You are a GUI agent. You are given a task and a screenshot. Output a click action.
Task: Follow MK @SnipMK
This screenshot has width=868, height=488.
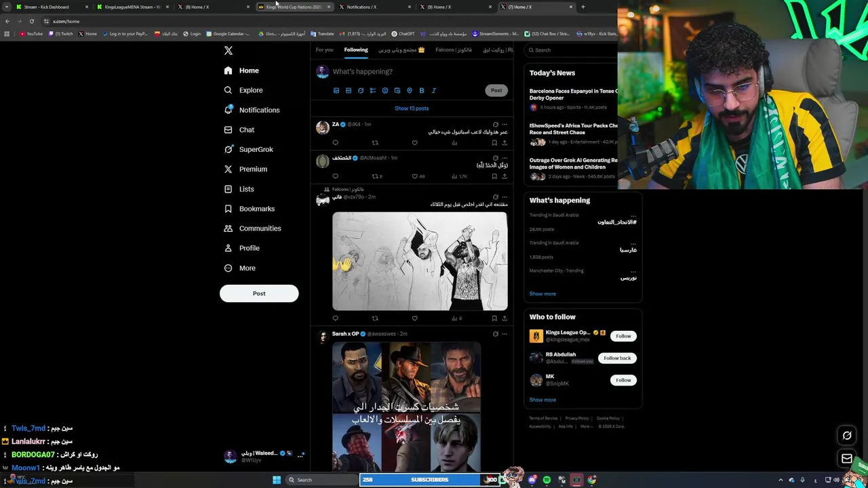623,380
